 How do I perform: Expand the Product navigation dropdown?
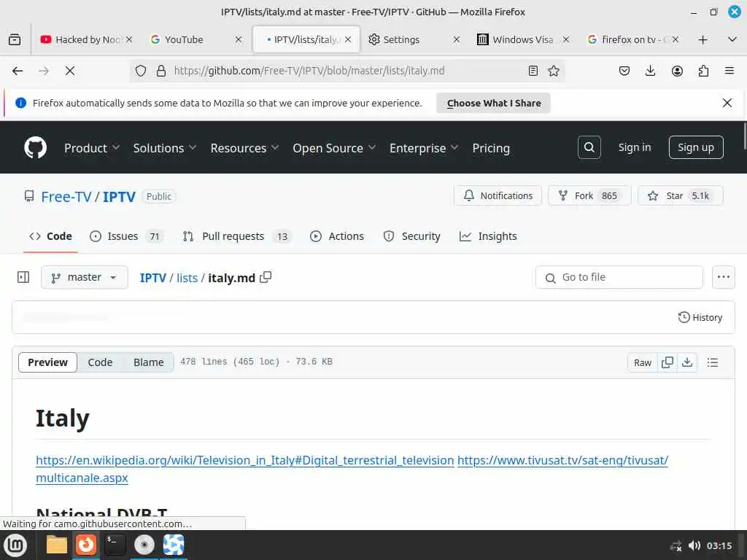click(x=92, y=148)
